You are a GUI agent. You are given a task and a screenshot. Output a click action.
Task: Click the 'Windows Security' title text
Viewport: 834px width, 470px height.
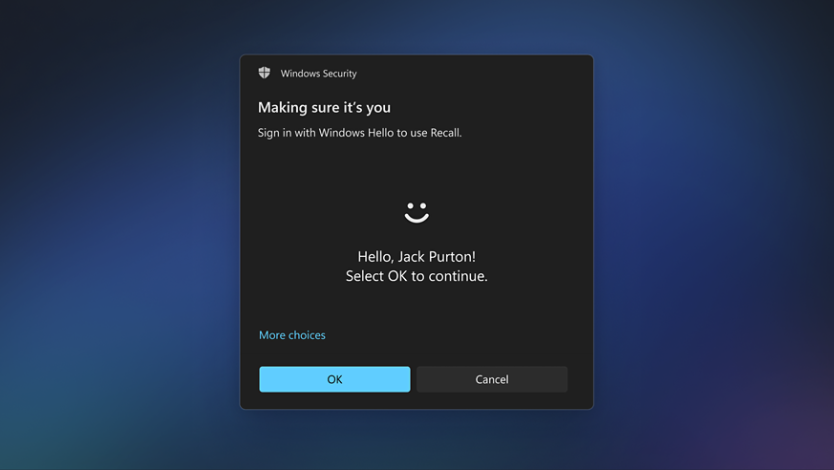(319, 73)
